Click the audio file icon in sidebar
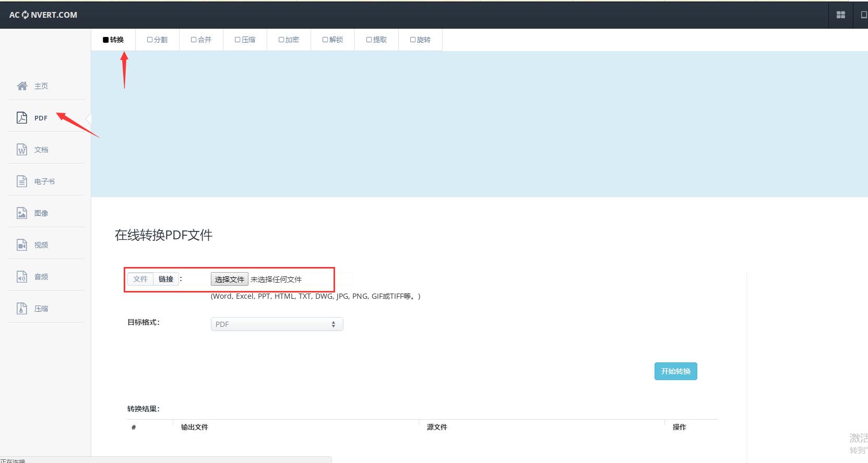The image size is (868, 463). click(22, 277)
